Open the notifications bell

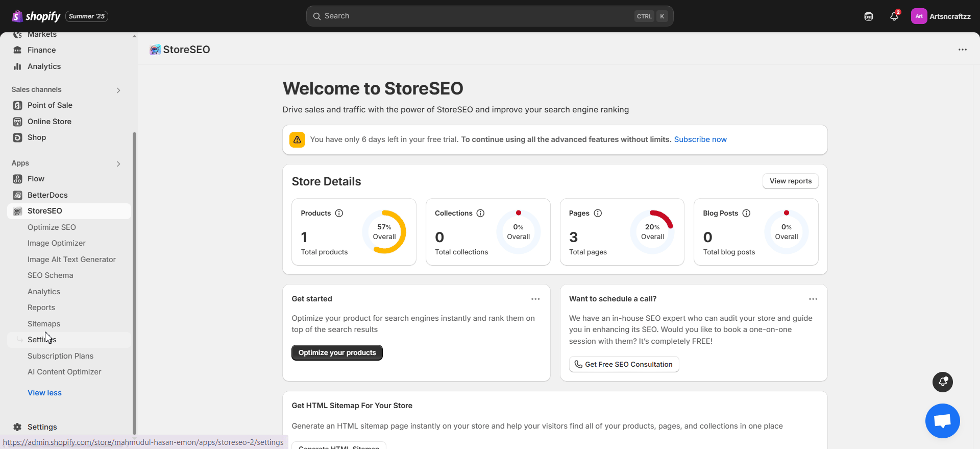pyautogui.click(x=894, y=16)
